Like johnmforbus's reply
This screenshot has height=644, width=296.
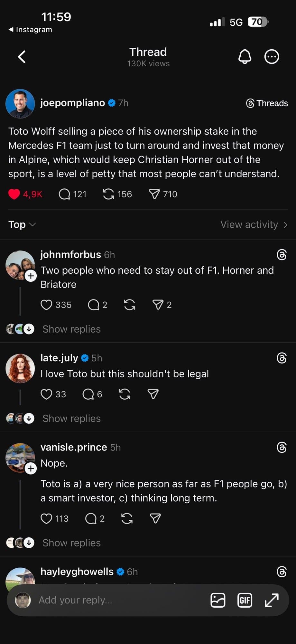(46, 305)
